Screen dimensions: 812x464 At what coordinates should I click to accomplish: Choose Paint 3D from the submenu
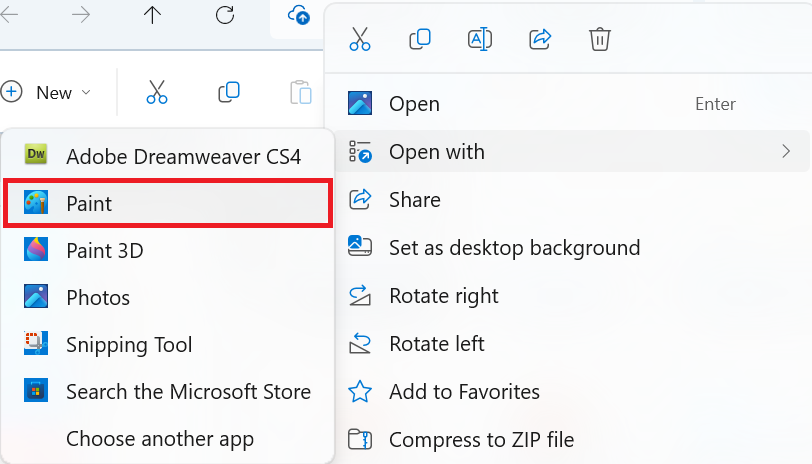click(x=167, y=250)
